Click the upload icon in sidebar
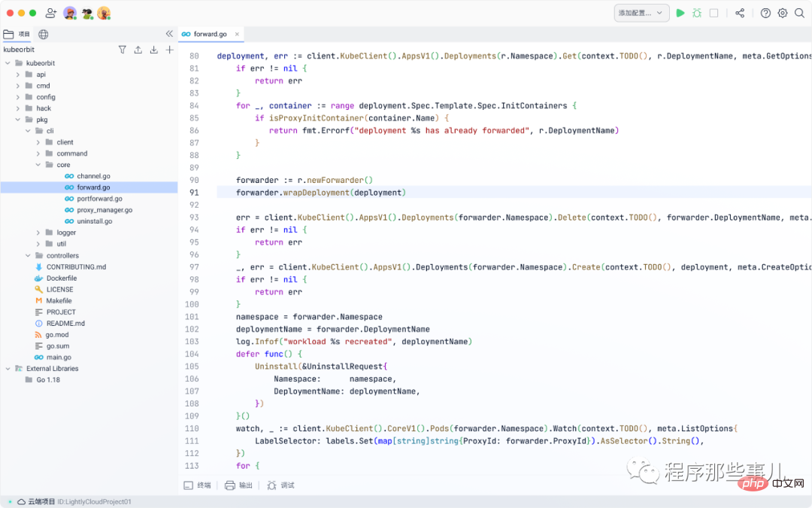 tap(138, 50)
